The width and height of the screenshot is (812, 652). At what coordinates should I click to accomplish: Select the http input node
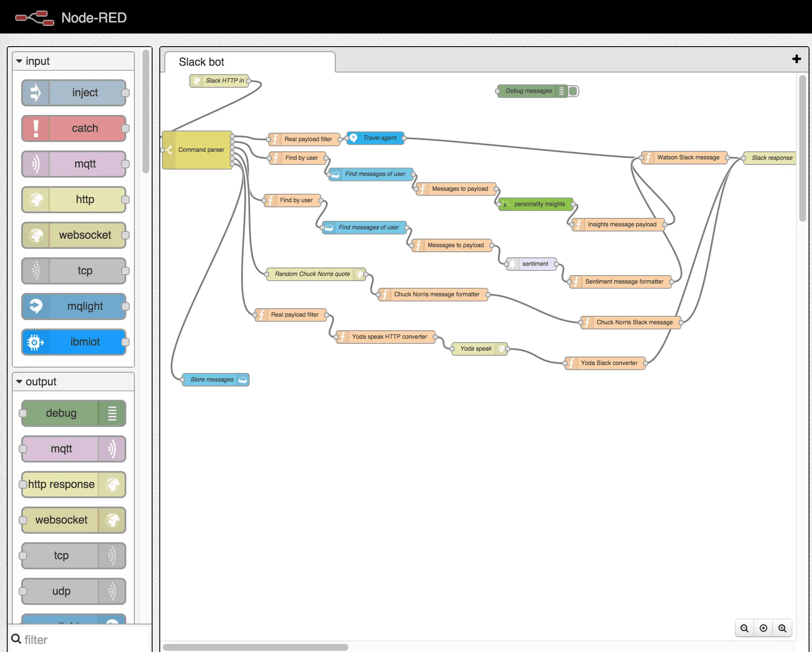pos(75,199)
